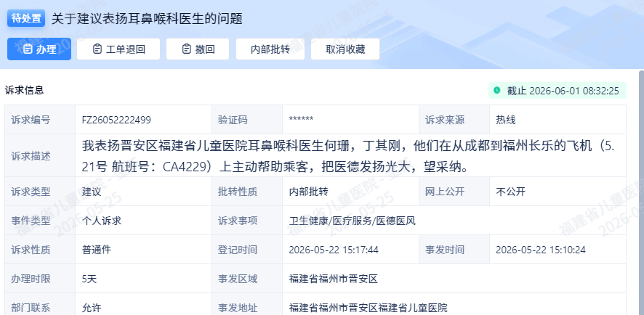This screenshot has width=644, height=315.
Task: Click the 诉求类型 value 建议
Action: 92,192
